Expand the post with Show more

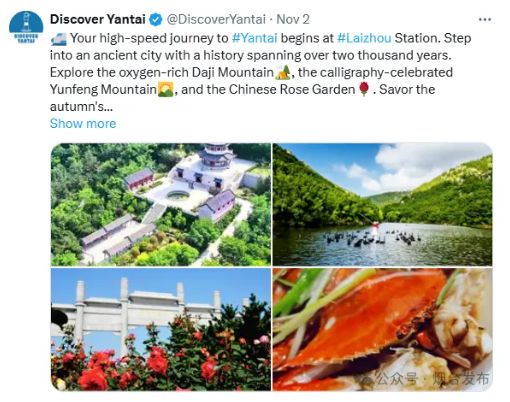[x=83, y=124]
